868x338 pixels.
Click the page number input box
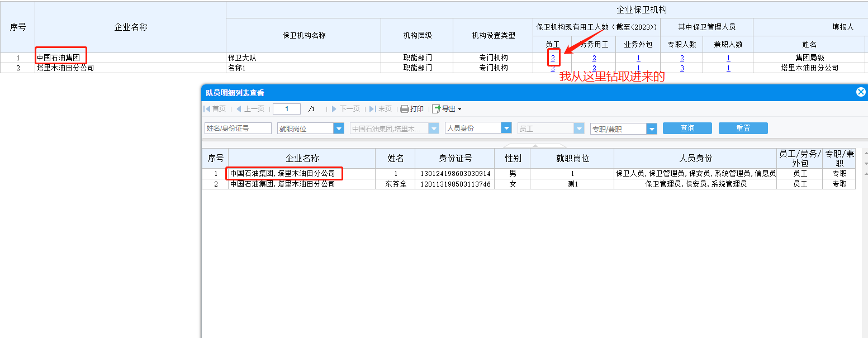click(287, 109)
